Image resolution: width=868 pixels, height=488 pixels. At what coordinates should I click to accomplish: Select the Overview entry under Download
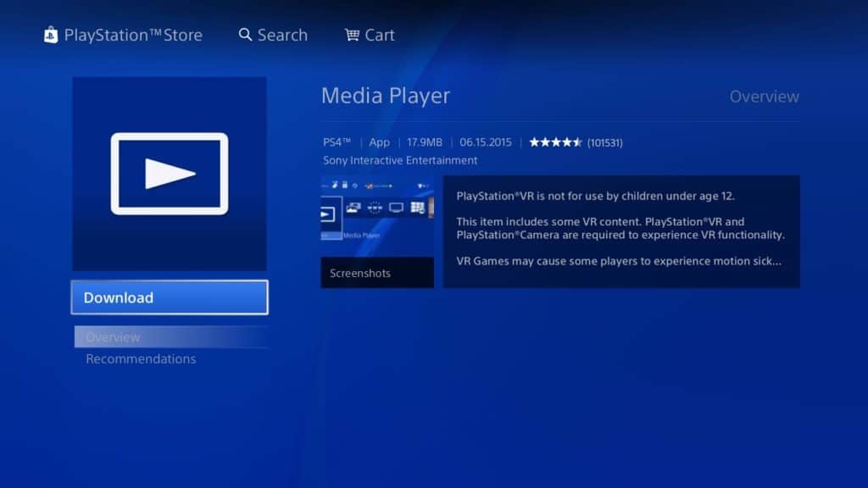point(171,337)
